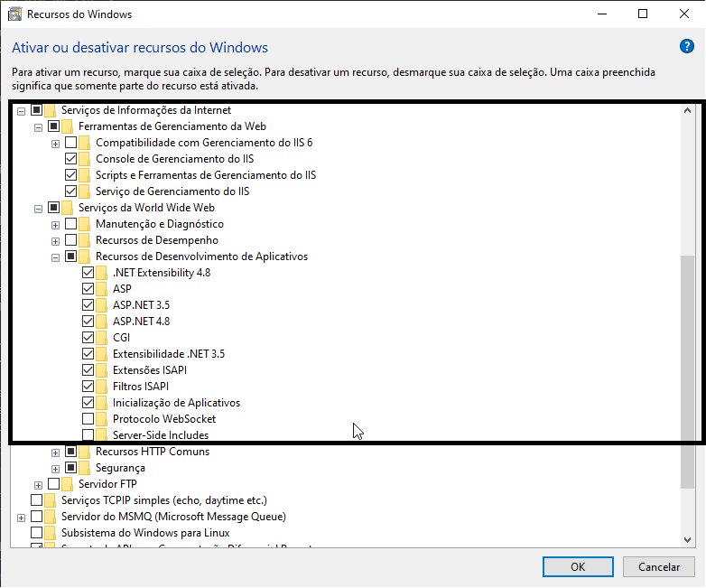
Task: Click the scrollbar down arrow
Action: 688,539
